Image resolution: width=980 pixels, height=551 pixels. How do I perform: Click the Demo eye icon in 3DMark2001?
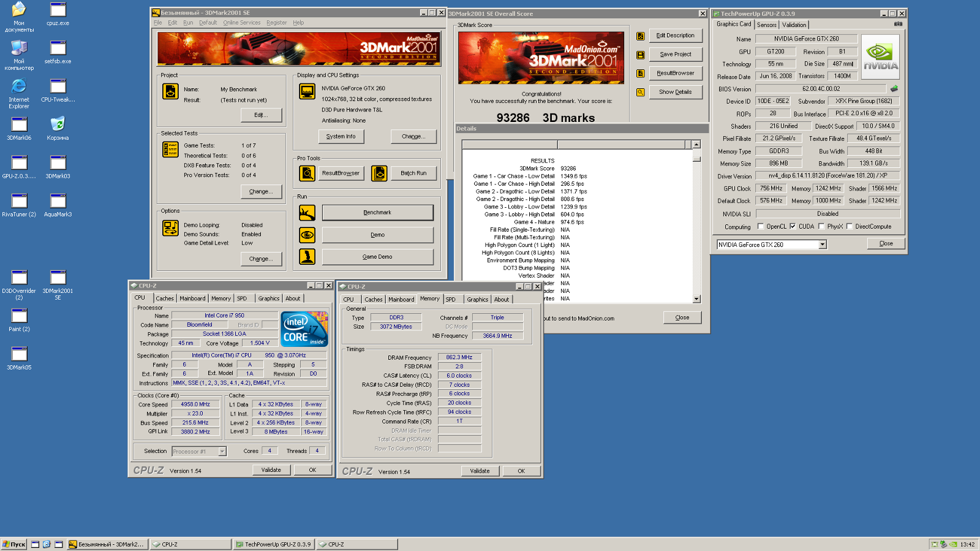(x=307, y=235)
